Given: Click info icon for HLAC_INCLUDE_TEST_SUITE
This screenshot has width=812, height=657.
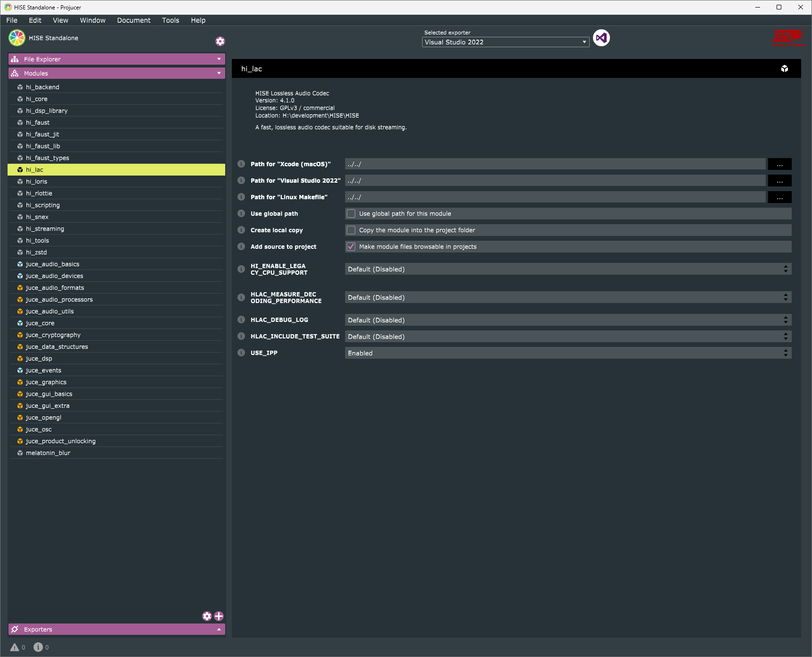Looking at the screenshot, I should point(241,337).
